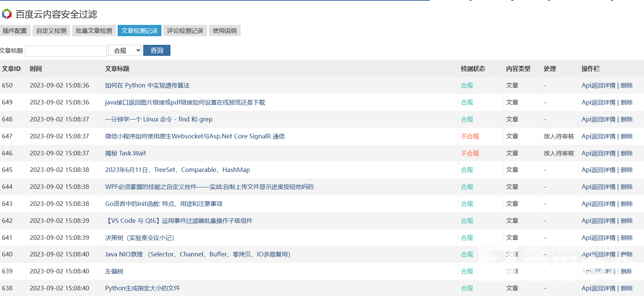
Task: Open the Go语言中的init函数 article link
Action: point(164,204)
